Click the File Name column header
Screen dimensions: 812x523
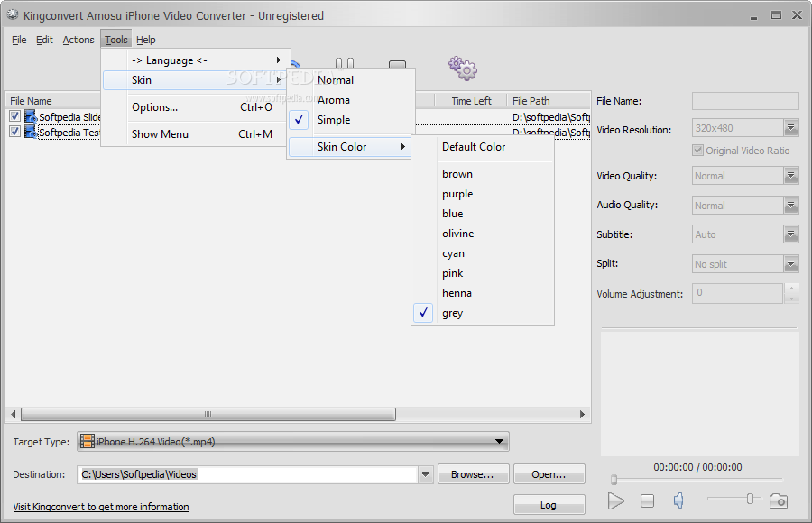(54, 101)
